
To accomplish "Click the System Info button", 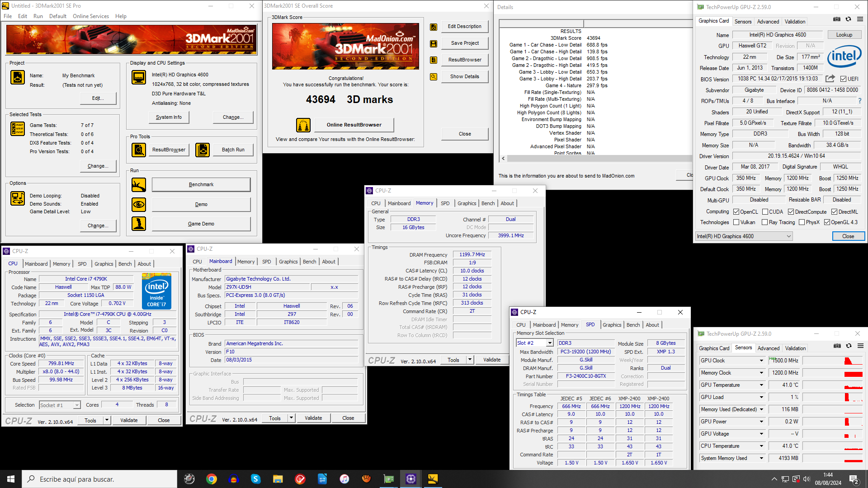I will [x=169, y=117].
